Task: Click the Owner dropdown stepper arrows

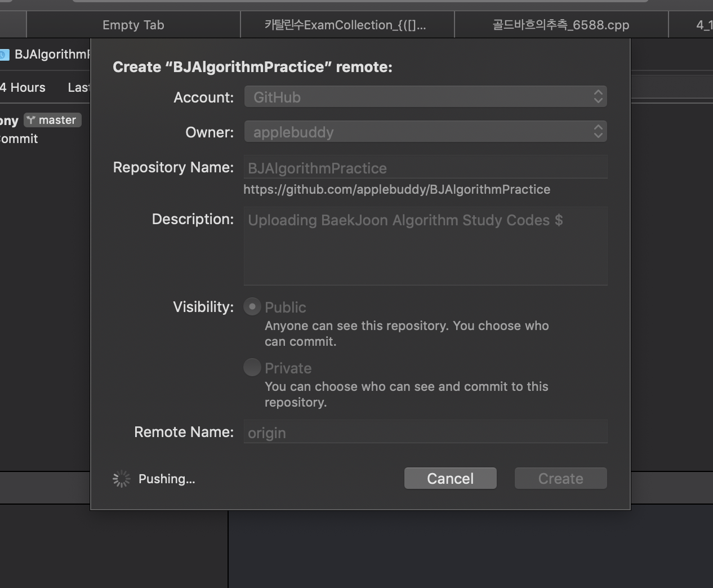Action: click(x=598, y=132)
